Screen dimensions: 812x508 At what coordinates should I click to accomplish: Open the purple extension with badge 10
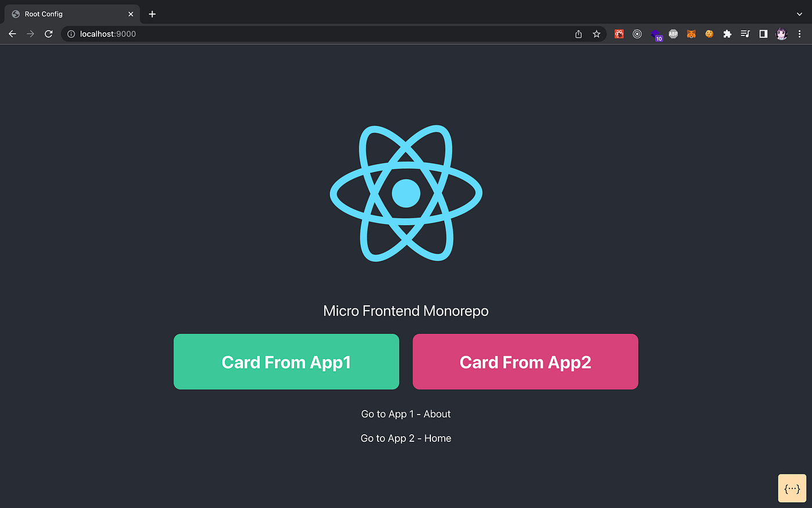[x=657, y=34]
